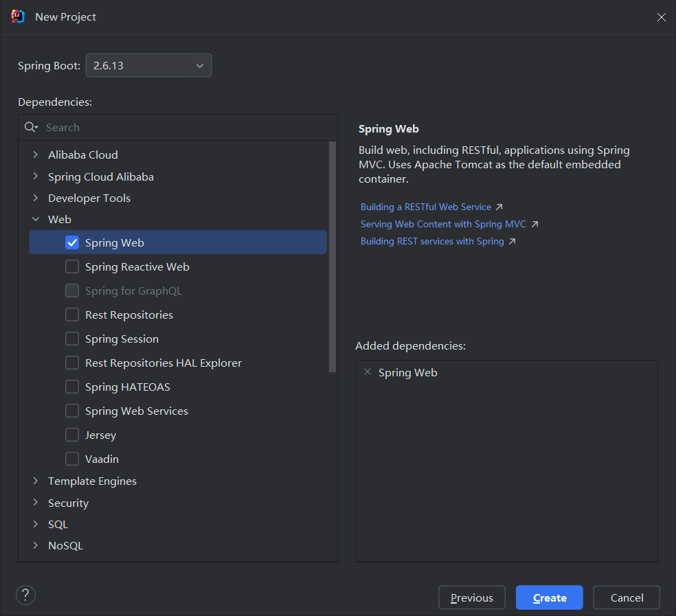
Task: Tick the Vaadin checkbox
Action: coord(72,459)
